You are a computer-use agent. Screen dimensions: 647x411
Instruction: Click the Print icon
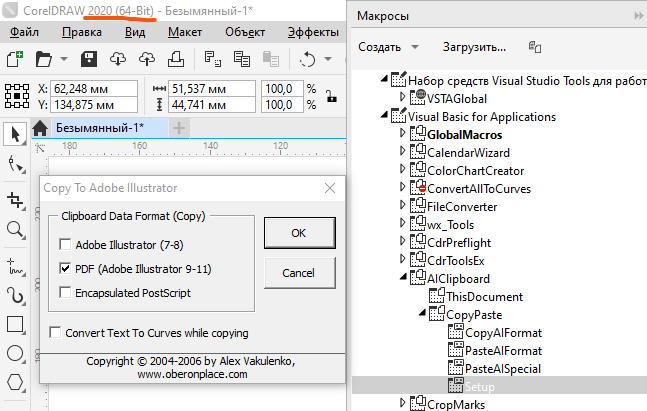click(x=176, y=59)
